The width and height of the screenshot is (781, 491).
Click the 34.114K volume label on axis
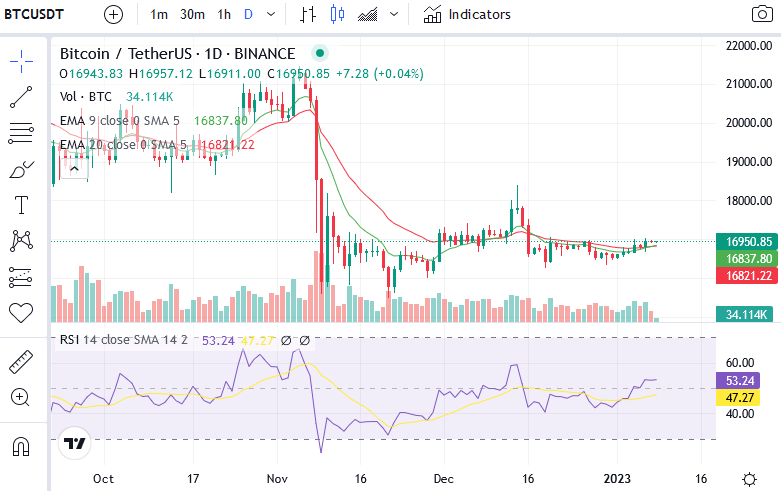(x=744, y=314)
